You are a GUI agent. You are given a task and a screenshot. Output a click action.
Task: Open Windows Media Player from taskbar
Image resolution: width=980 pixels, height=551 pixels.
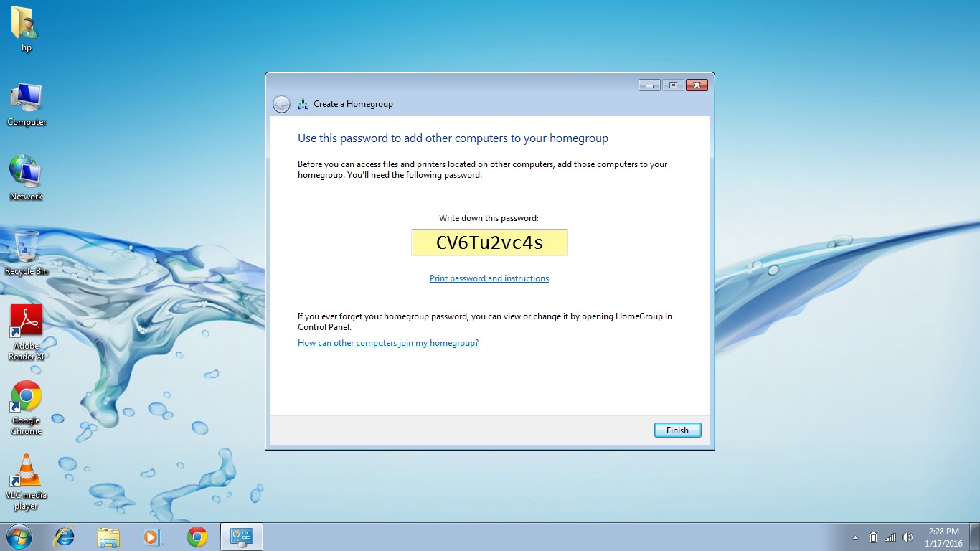(153, 537)
